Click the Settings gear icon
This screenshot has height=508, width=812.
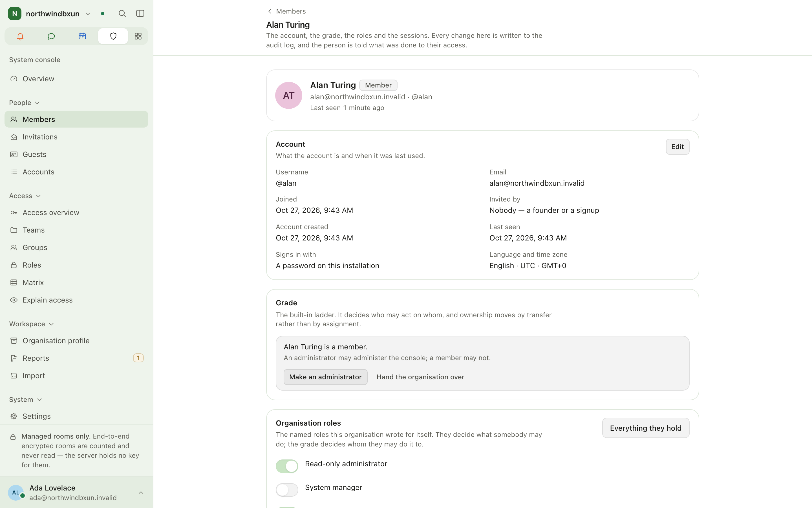pyautogui.click(x=14, y=416)
